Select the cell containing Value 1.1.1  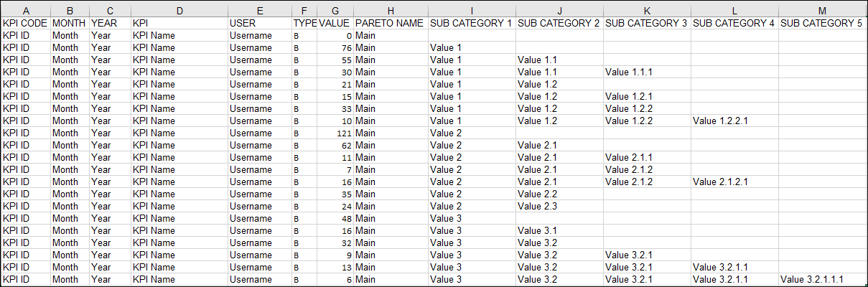[x=647, y=72]
